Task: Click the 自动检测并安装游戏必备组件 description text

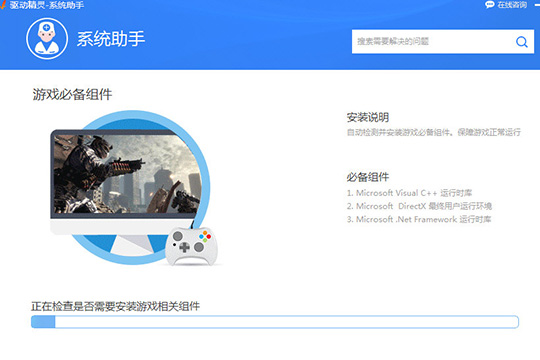Action: pyautogui.click(x=434, y=132)
